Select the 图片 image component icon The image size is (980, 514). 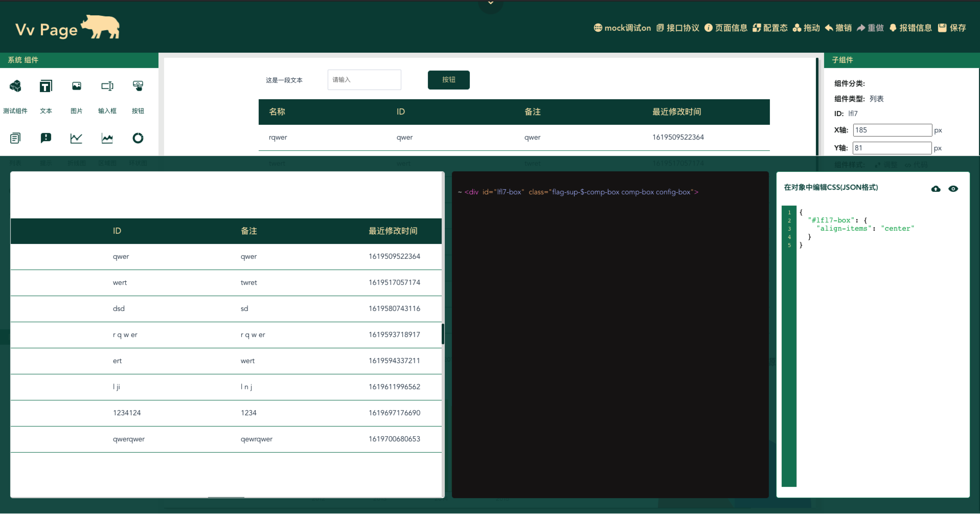point(76,86)
